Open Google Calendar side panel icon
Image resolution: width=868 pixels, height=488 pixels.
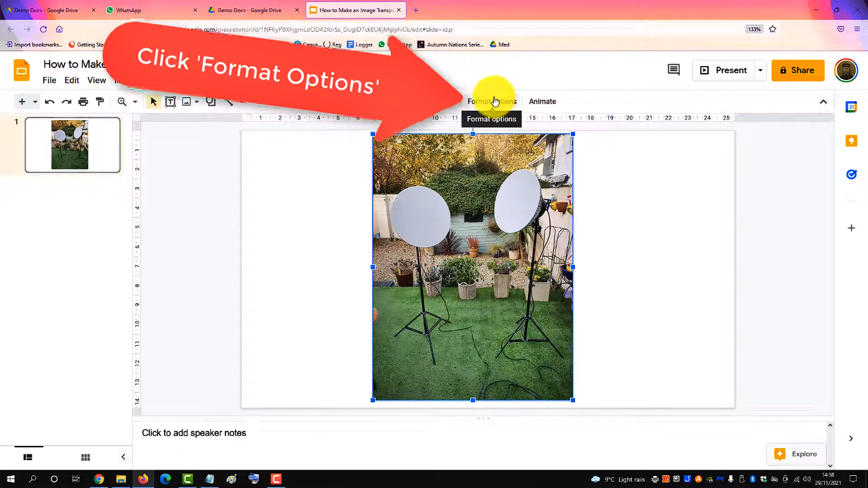coord(851,107)
